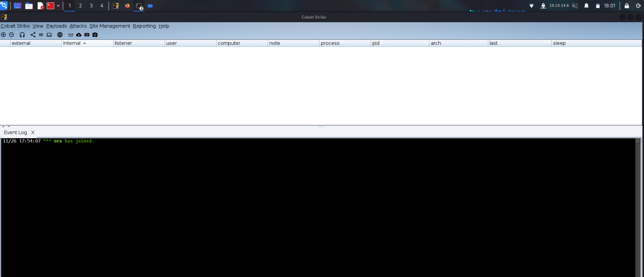
Task: Click the 10.10.14.6 VPN IP text
Action: pyautogui.click(x=559, y=6)
